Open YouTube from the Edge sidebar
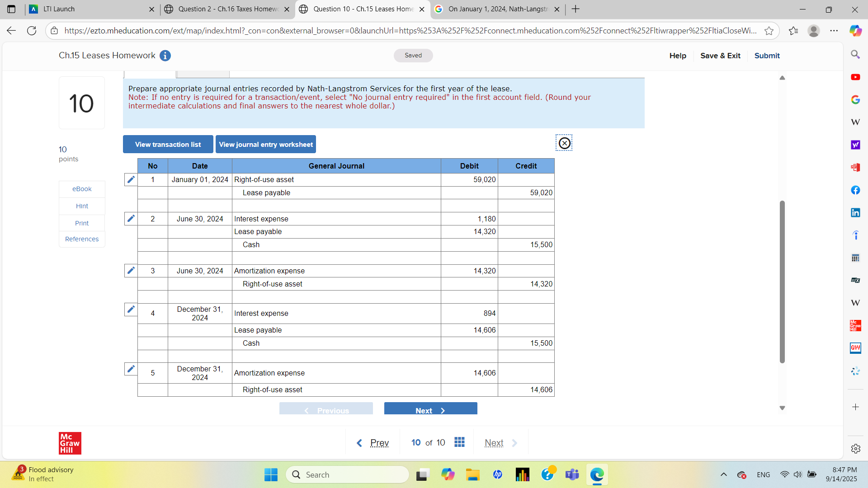This screenshot has width=868, height=488. (x=855, y=77)
